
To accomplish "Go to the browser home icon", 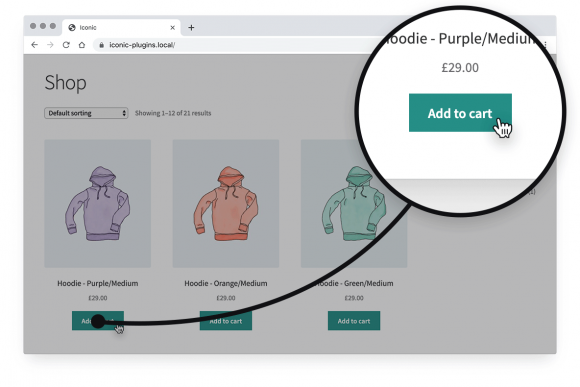I will (82, 45).
